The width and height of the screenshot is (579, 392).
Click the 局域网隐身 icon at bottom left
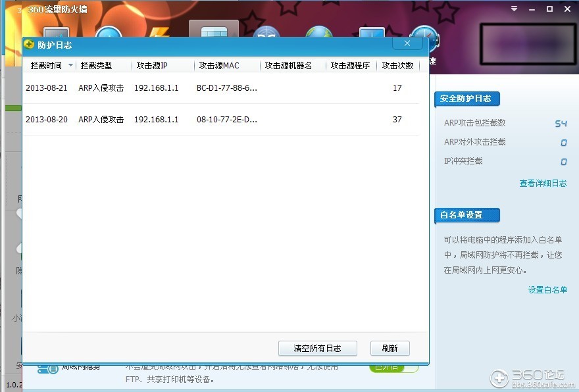47,370
